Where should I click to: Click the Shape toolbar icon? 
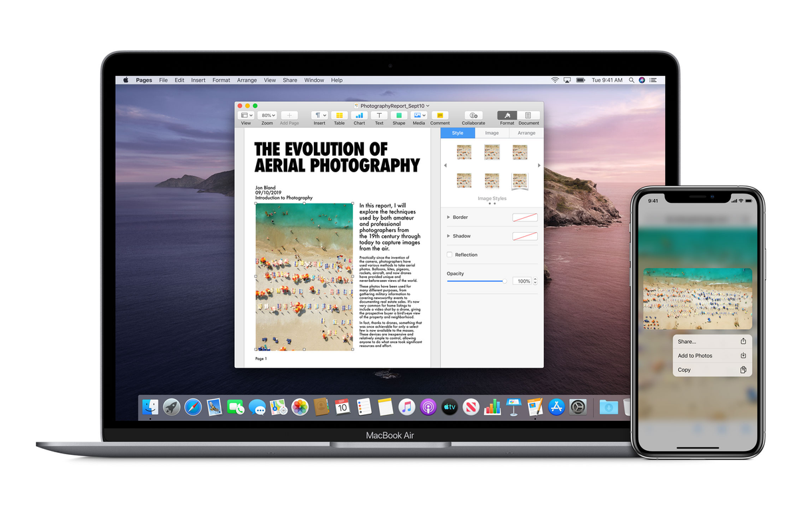[x=398, y=116]
